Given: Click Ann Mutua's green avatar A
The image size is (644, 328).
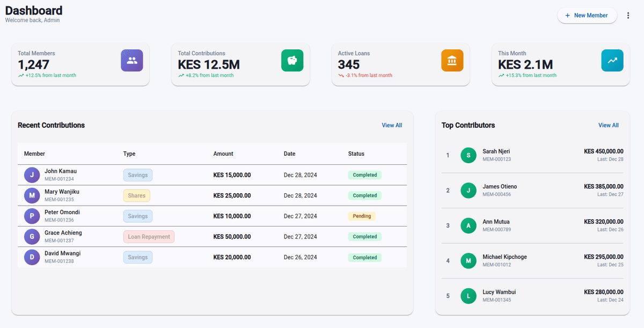Looking at the screenshot, I should (x=469, y=225).
